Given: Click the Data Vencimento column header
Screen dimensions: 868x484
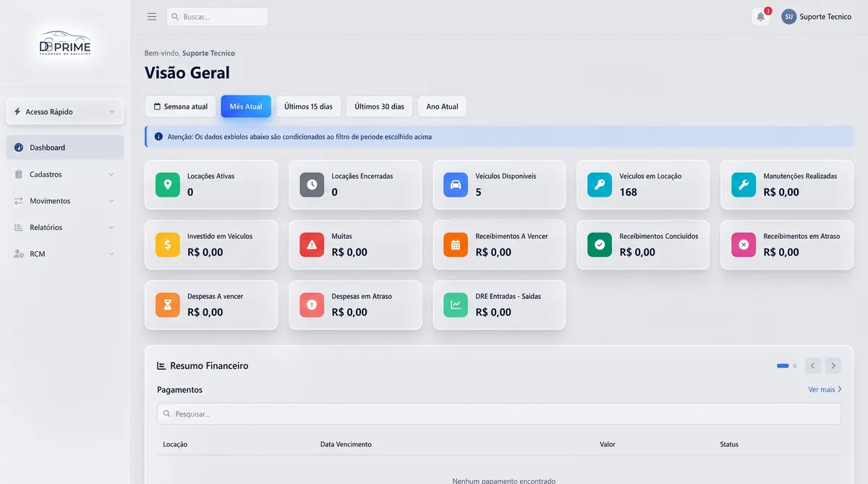Looking at the screenshot, I should click(346, 444).
